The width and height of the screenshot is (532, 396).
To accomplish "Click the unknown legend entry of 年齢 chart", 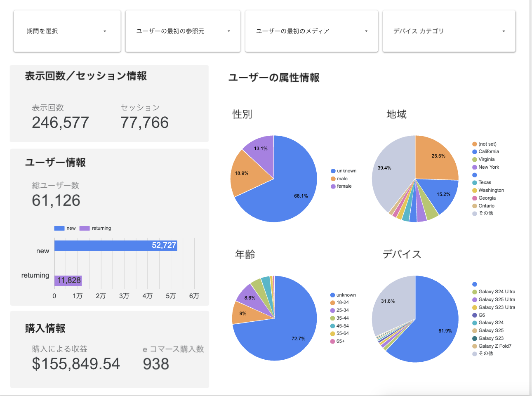I will pyautogui.click(x=343, y=295).
